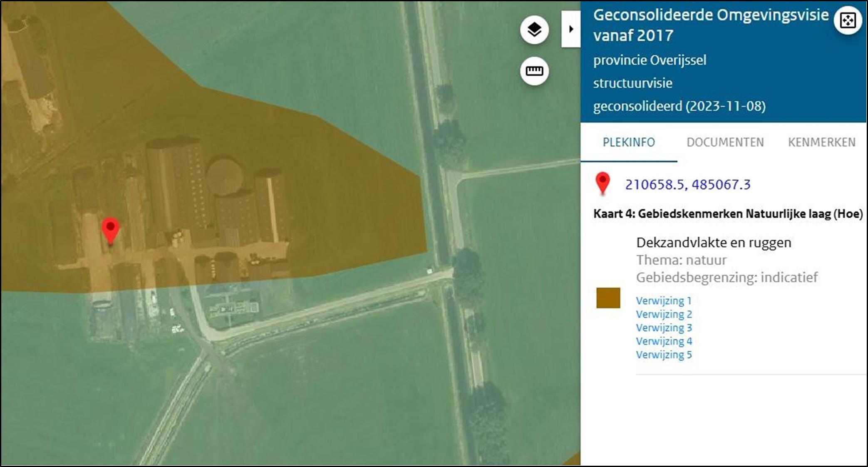The height and width of the screenshot is (467, 868).
Task: Click 'geconsolideerd (2023-11-08)' text
Action: [679, 106]
